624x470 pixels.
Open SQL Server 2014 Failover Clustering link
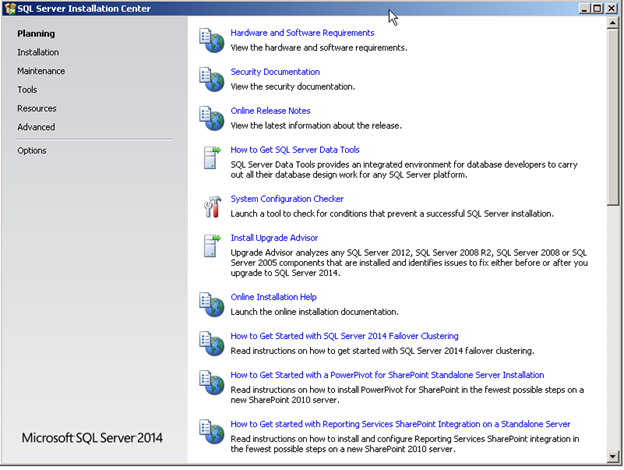pos(344,336)
